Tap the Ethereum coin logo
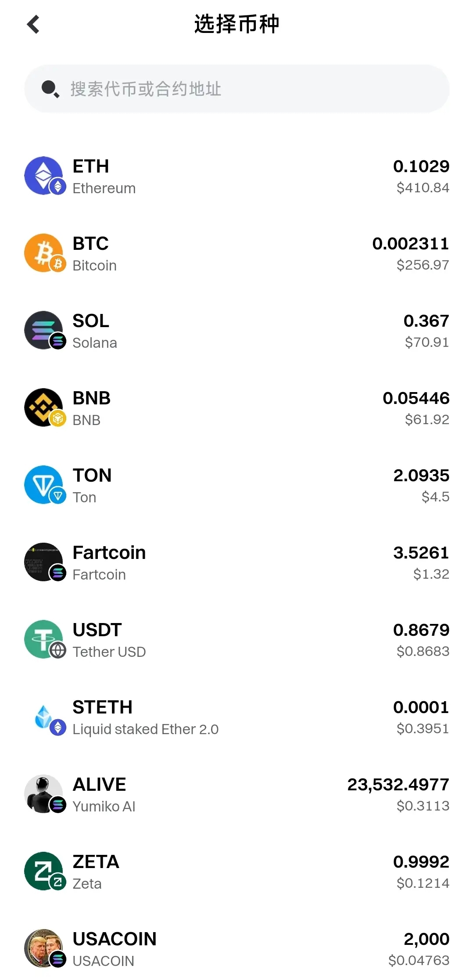 coord(44,176)
